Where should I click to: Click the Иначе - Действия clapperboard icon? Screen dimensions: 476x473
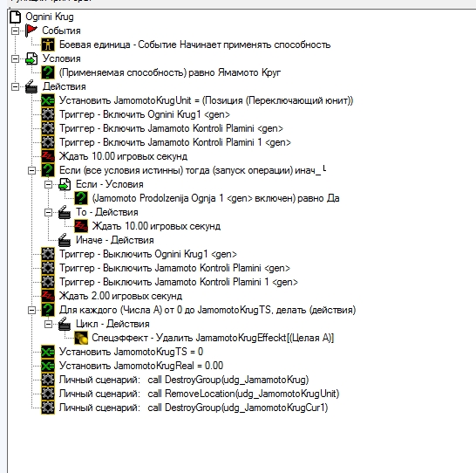[x=65, y=240]
